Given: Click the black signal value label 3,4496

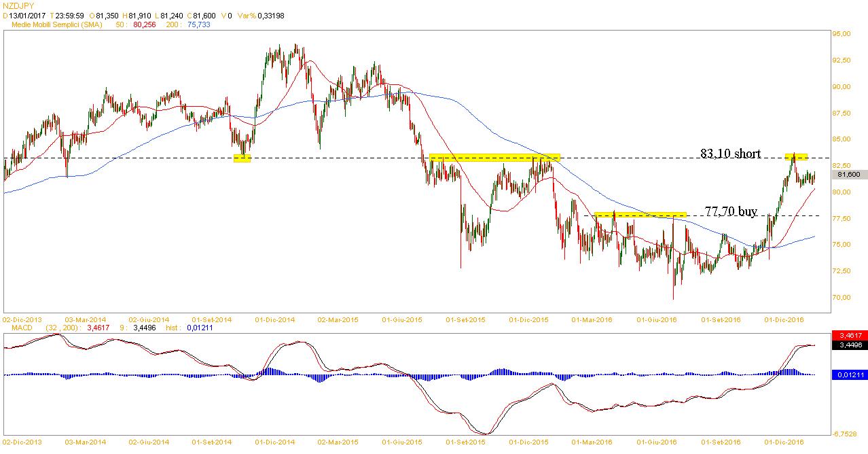Looking at the screenshot, I should pos(849,345).
